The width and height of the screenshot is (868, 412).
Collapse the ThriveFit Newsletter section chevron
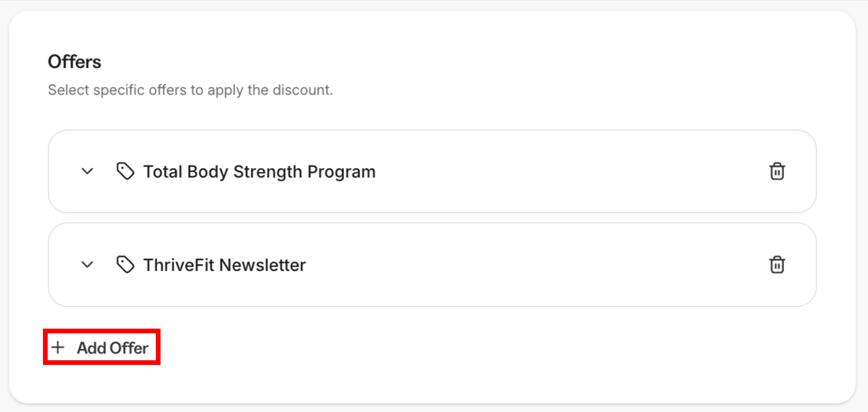[x=87, y=265]
